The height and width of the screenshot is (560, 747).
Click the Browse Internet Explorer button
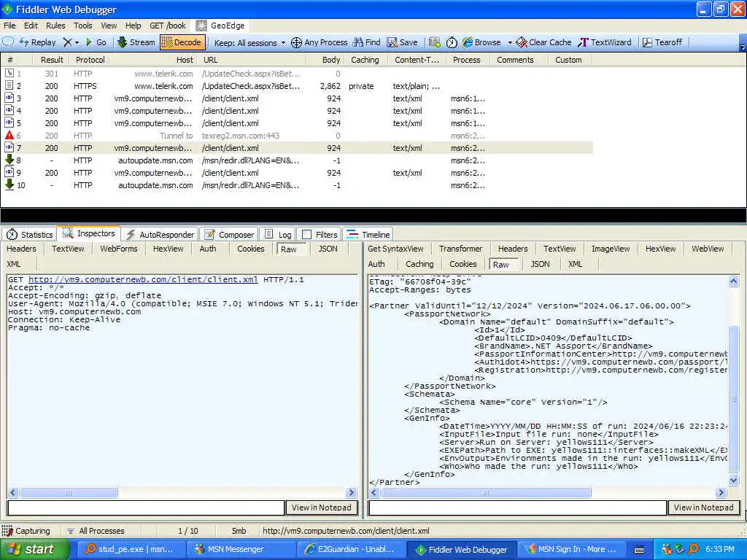(481, 42)
